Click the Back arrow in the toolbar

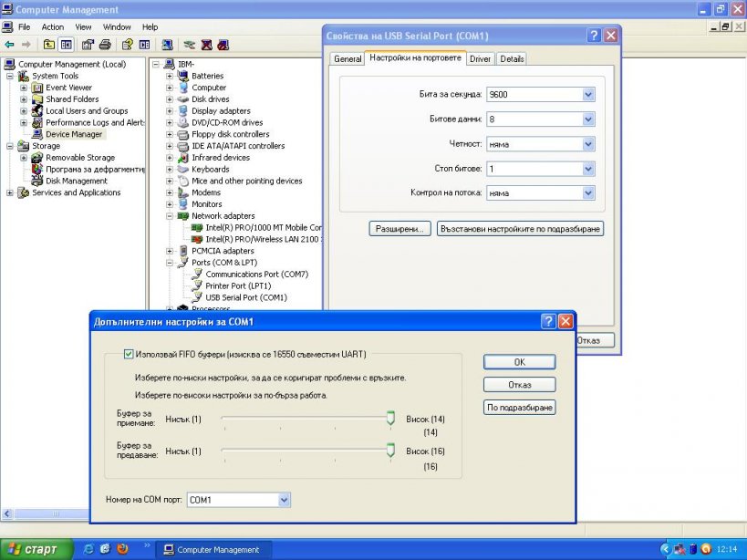coord(10,44)
